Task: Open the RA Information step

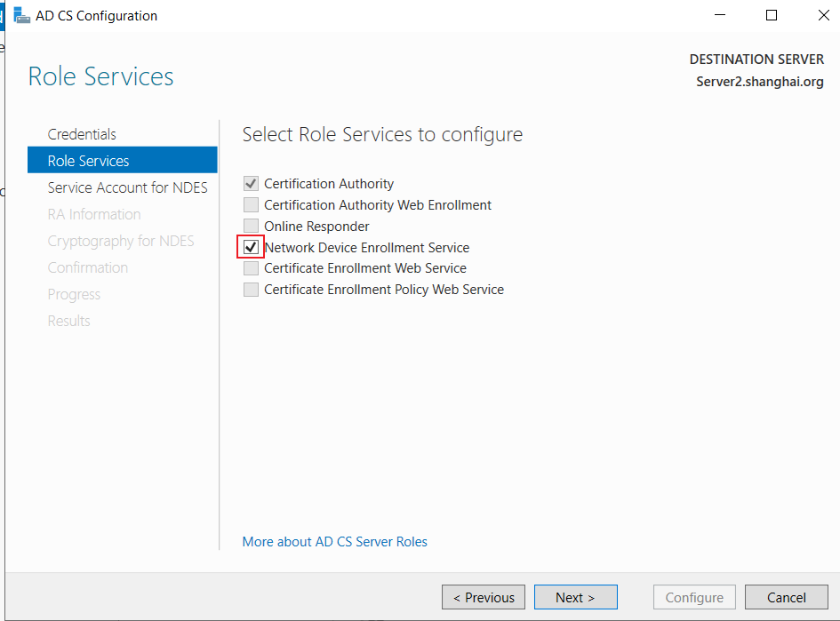Action: (x=94, y=214)
